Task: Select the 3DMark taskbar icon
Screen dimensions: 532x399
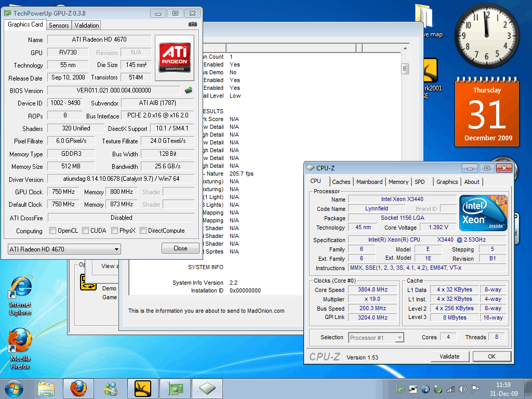Action: coord(142,388)
